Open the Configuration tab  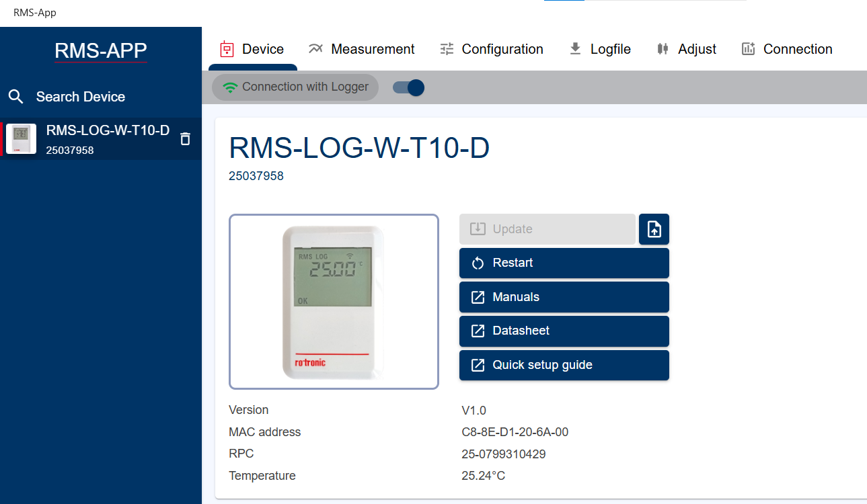click(x=492, y=49)
